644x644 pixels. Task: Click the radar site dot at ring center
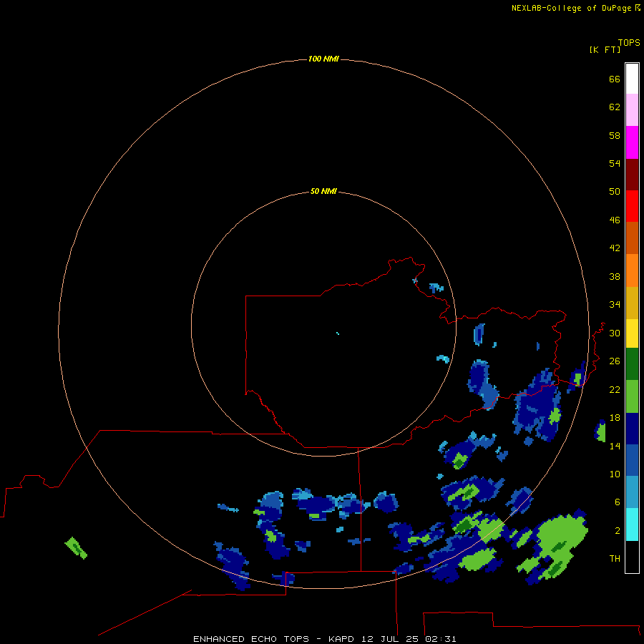(x=338, y=333)
